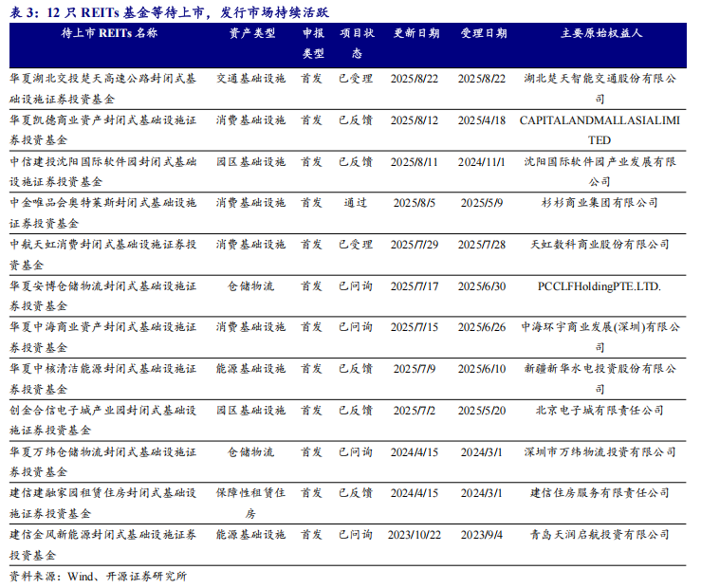This screenshot has height=588, width=701.
Task: Select update date '2025/8/11'
Action: [x=415, y=162]
